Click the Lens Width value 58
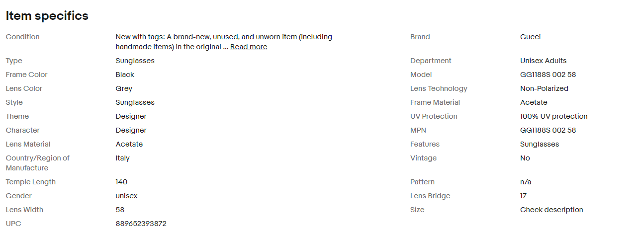The height and width of the screenshot is (232, 644). [x=120, y=210]
